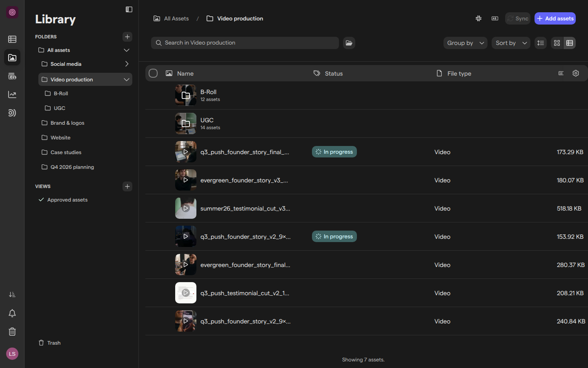Open the Slack integration icon

pyautogui.click(x=479, y=18)
